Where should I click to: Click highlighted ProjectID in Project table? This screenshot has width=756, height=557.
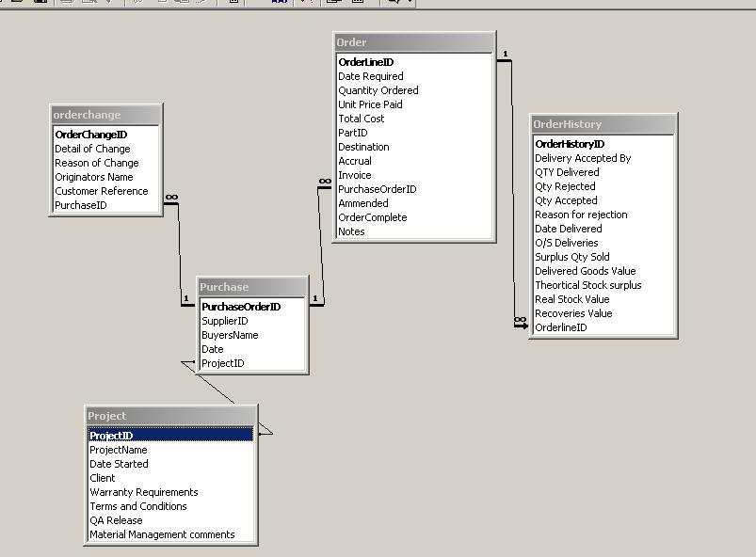170,435
